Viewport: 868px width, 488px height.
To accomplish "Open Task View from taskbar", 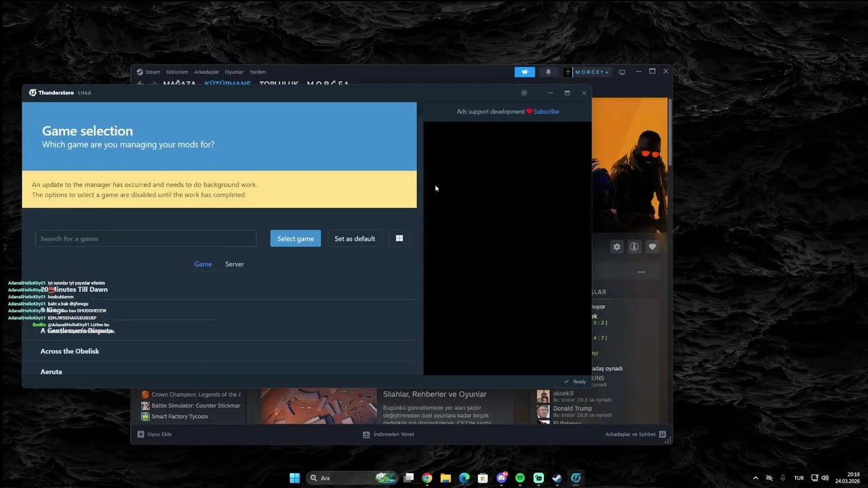I will pyautogui.click(x=408, y=478).
